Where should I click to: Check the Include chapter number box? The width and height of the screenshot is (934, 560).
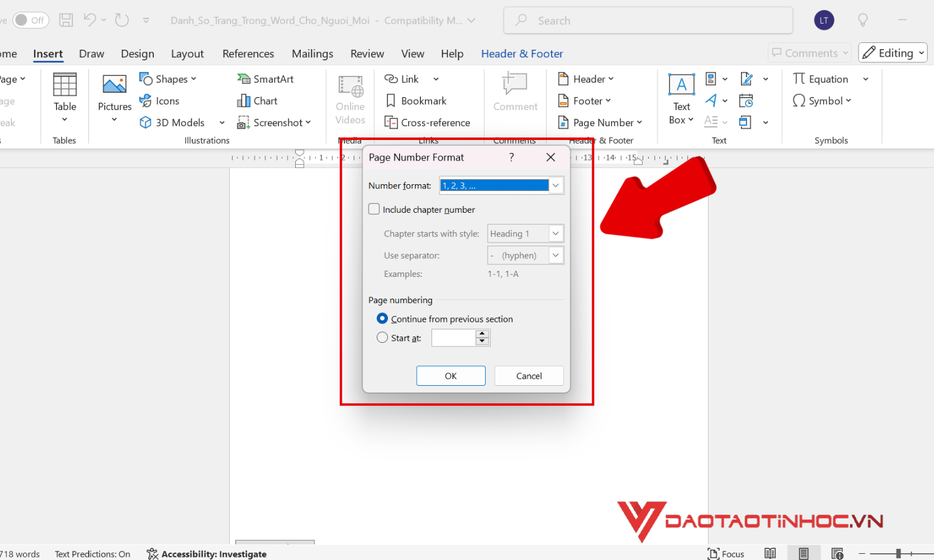[374, 210]
